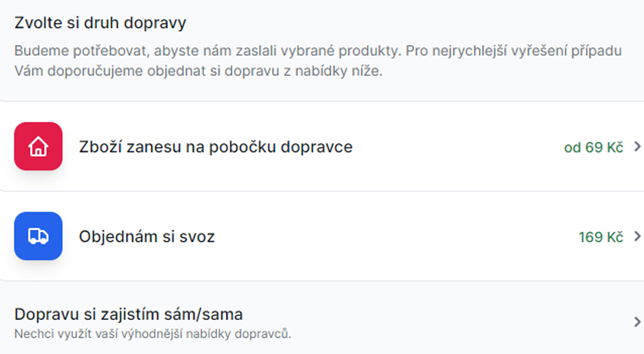This screenshot has width=644, height=354.
Task: Click the description line starting "Budeme potřebovat"
Action: (318, 52)
